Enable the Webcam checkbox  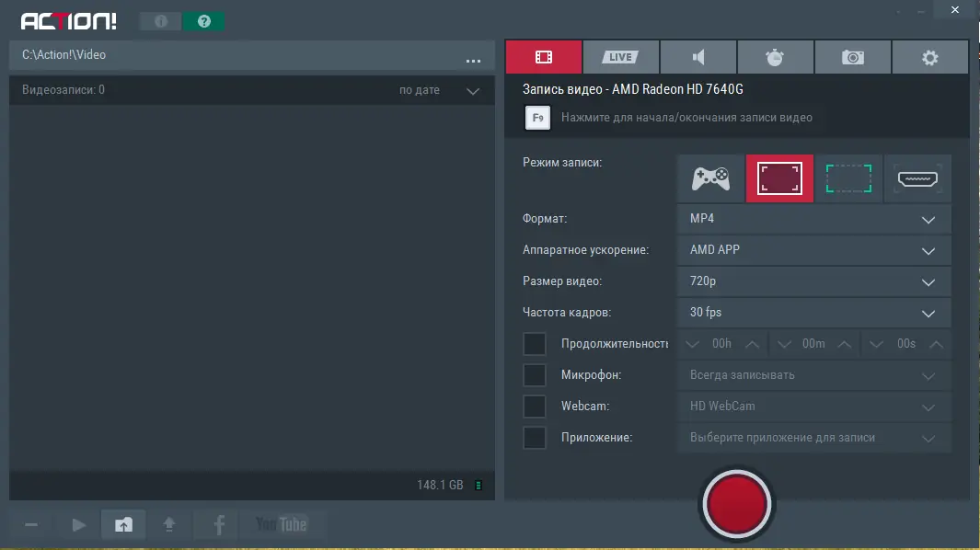535,407
